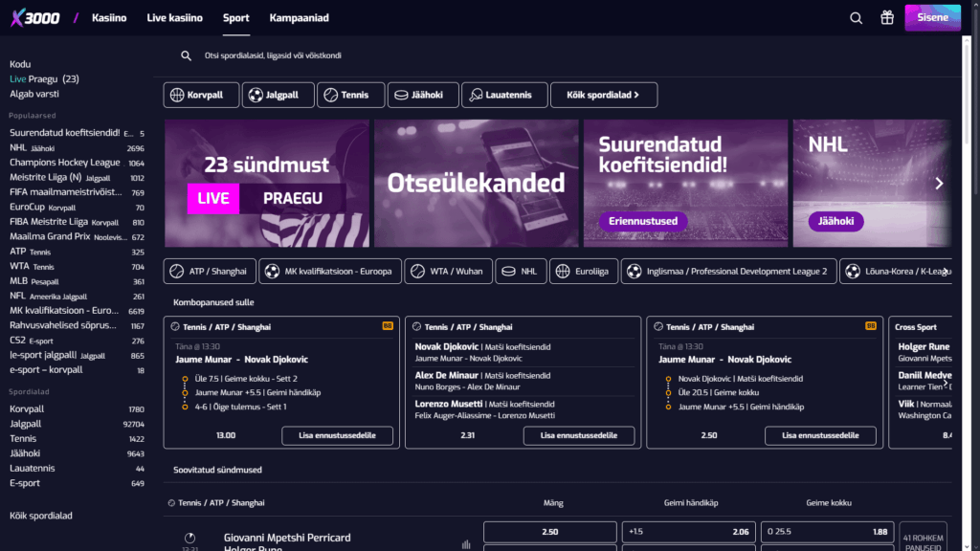Select the Lauatennis filter chip
Image resolution: width=980 pixels, height=551 pixels.
pos(504,95)
